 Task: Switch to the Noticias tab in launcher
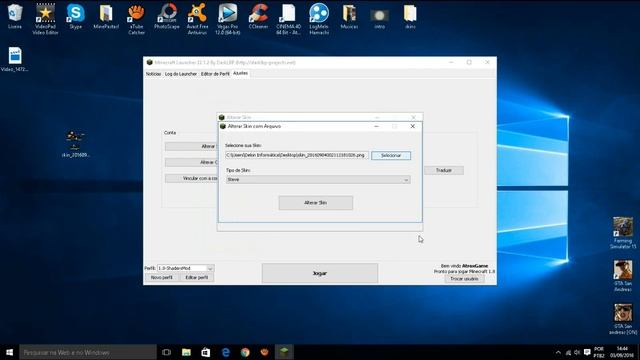[153, 74]
